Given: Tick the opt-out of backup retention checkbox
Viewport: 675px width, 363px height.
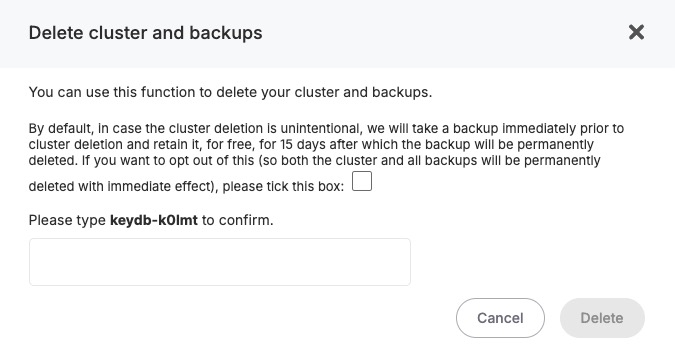Looking at the screenshot, I should tap(362, 181).
